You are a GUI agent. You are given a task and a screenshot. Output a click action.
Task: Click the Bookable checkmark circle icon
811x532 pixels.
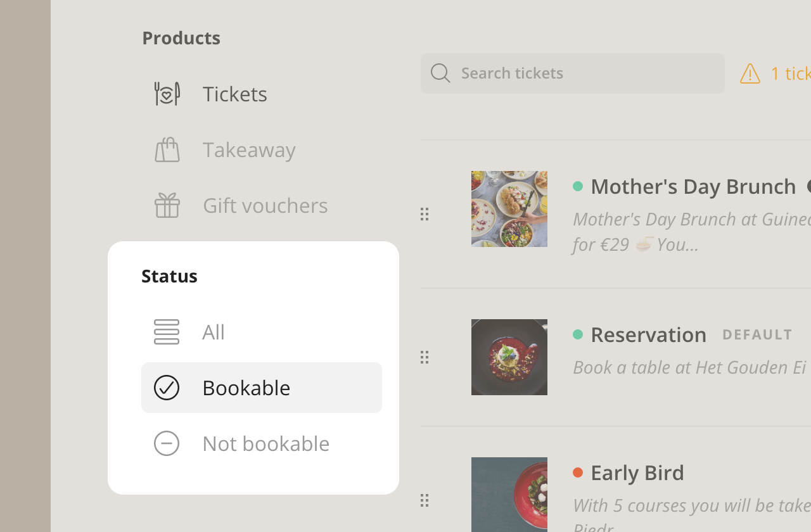(x=167, y=388)
